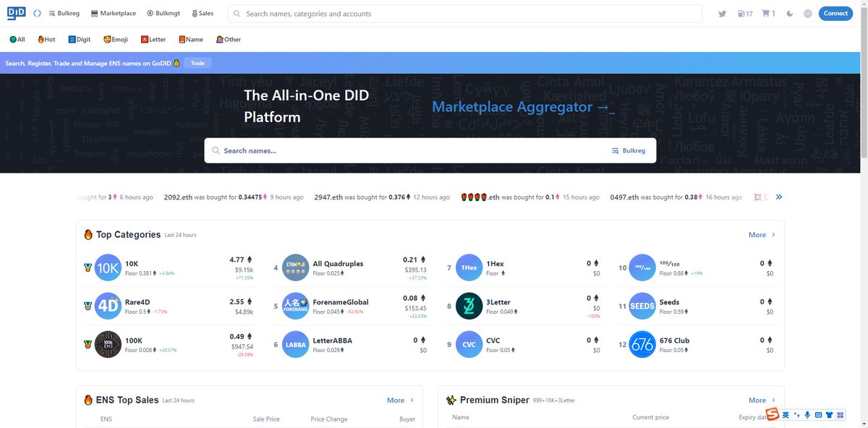Open the LetterABBA category name
The image size is (868, 428).
tap(333, 341)
